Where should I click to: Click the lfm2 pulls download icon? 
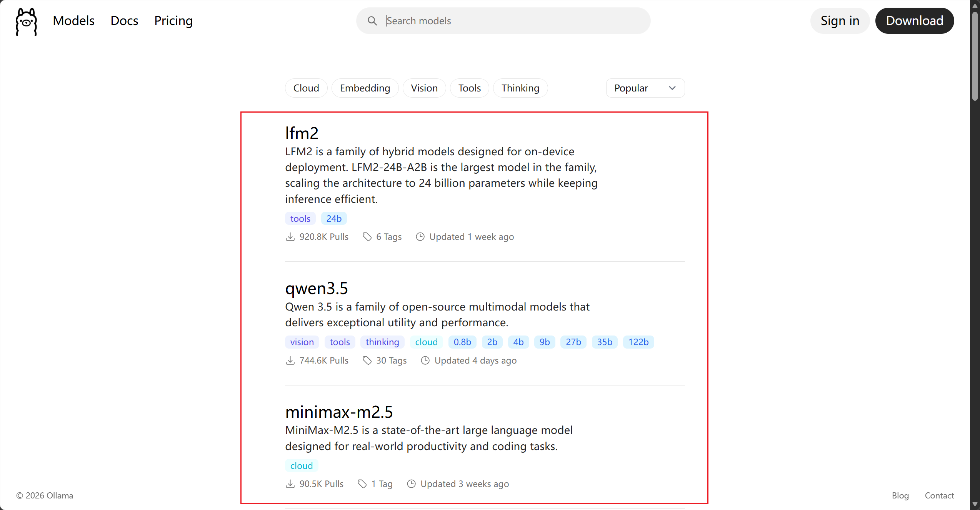(290, 237)
